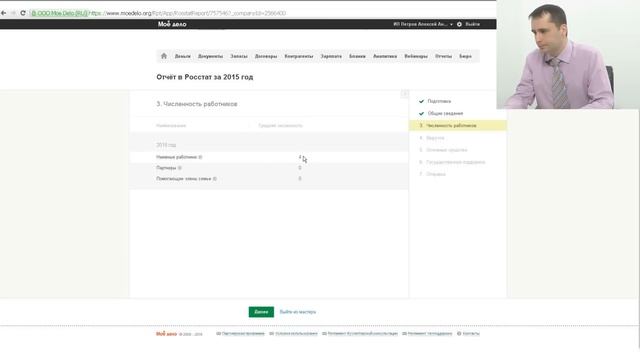Viewport: 640px width, 360px height.
Task: Go to the Подготовка wizard step
Action: pos(439,101)
